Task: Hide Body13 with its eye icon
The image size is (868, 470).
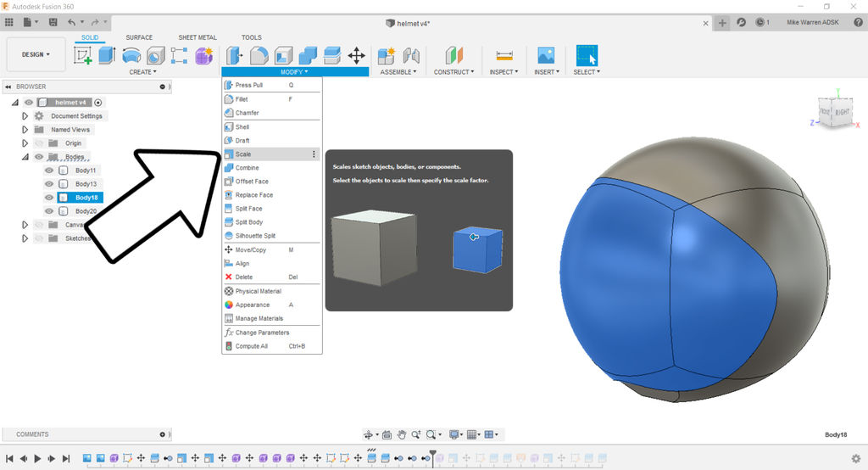Action: (49, 184)
